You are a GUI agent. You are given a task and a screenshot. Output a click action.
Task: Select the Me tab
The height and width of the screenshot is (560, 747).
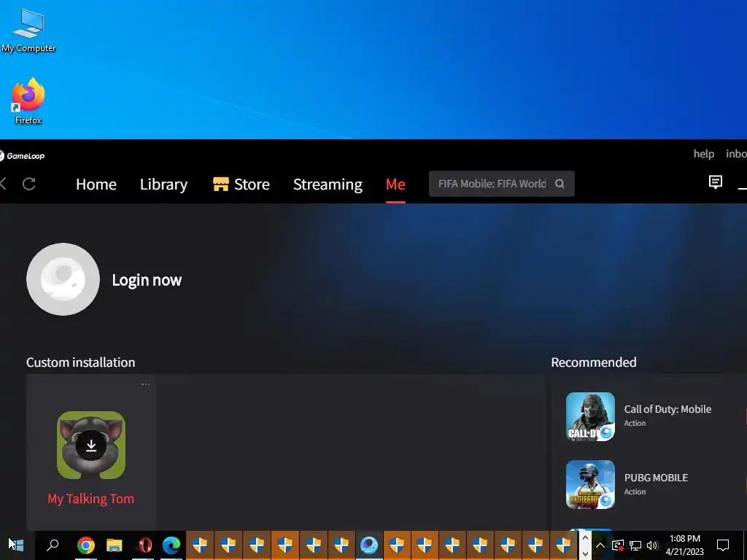tap(395, 184)
